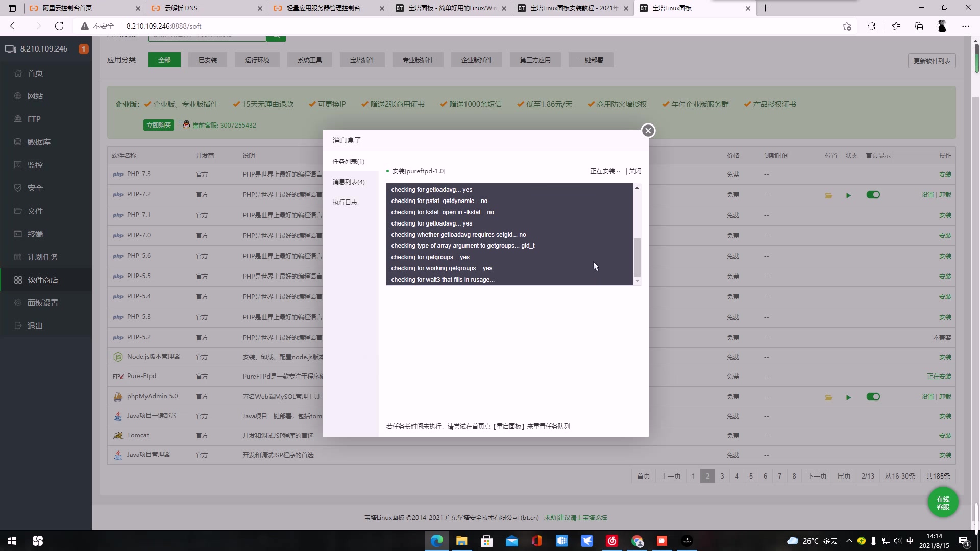Viewport: 980px width, 551px height.
Task: Switch to the 云解析 DNS browser tab
Action: point(207,8)
